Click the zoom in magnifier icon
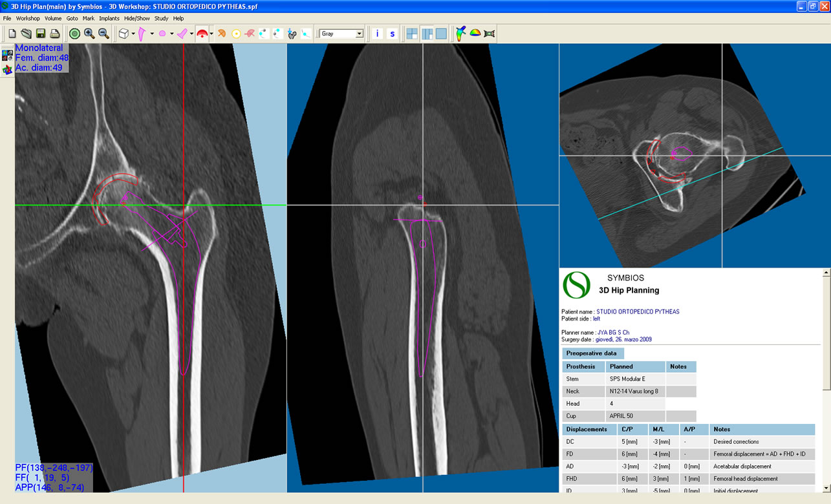The image size is (831, 504). pyautogui.click(x=89, y=34)
